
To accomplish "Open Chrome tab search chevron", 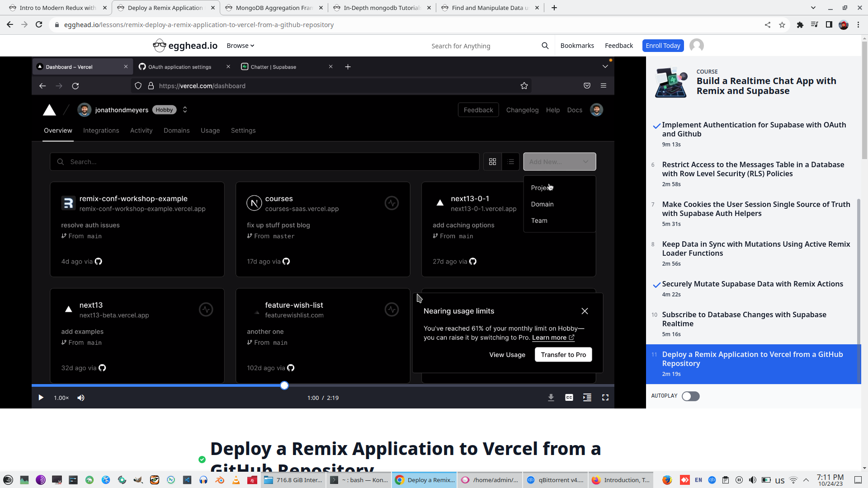I will (813, 8).
